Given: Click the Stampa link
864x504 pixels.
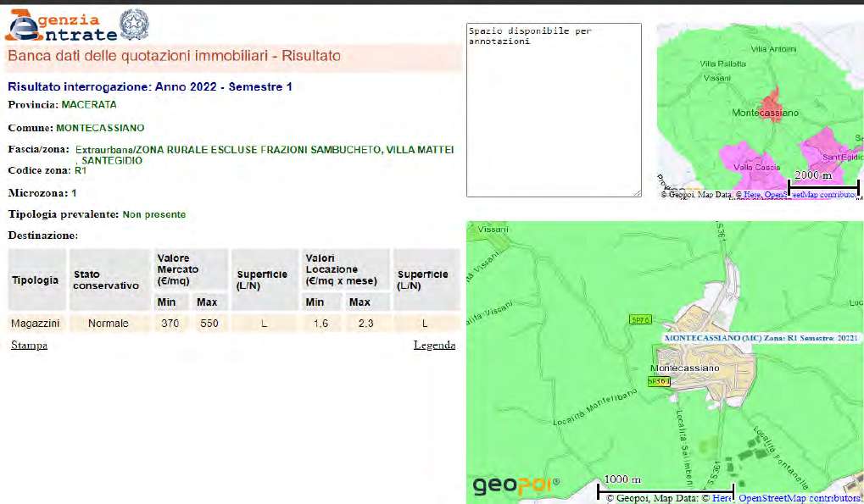Looking at the screenshot, I should [29, 345].
